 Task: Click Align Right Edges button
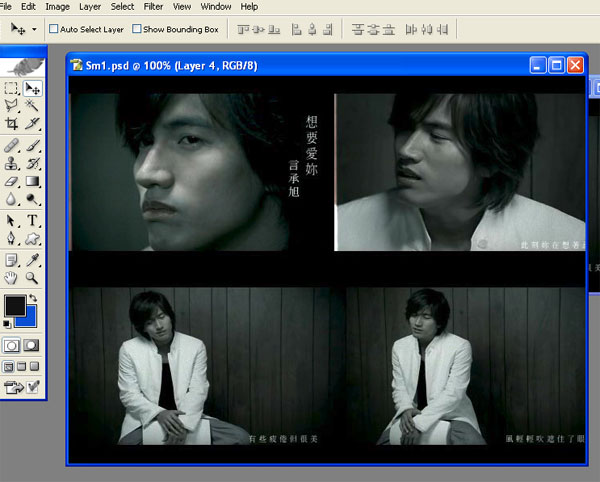328,29
